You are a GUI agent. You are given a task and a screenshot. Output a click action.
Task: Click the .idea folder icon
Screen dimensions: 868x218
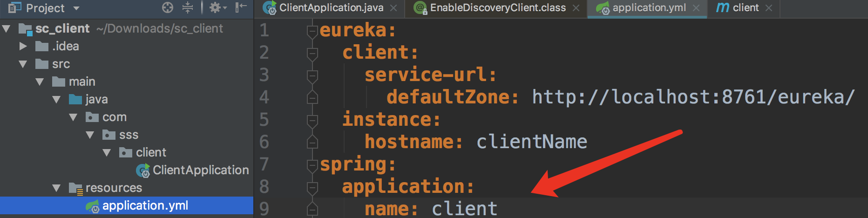coord(42,46)
